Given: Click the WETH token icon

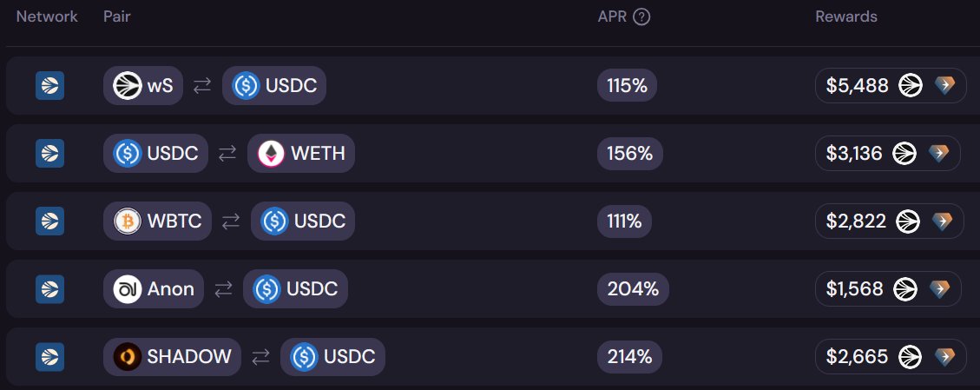Looking at the screenshot, I should [271, 153].
